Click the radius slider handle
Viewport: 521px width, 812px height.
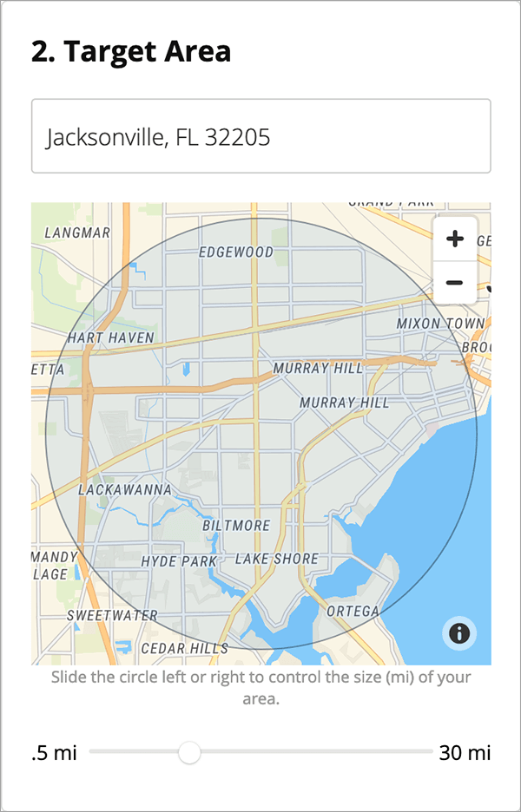189,752
